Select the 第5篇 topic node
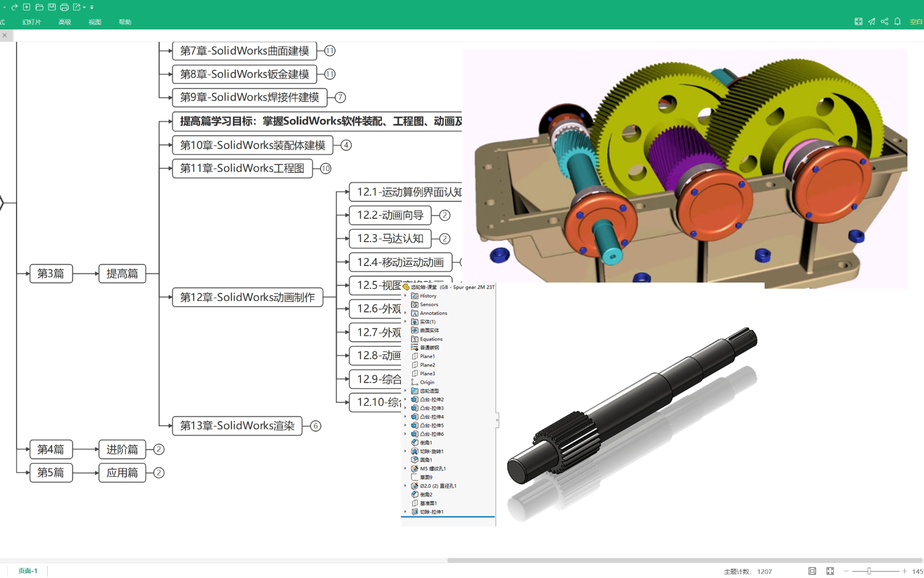 pyautogui.click(x=51, y=473)
